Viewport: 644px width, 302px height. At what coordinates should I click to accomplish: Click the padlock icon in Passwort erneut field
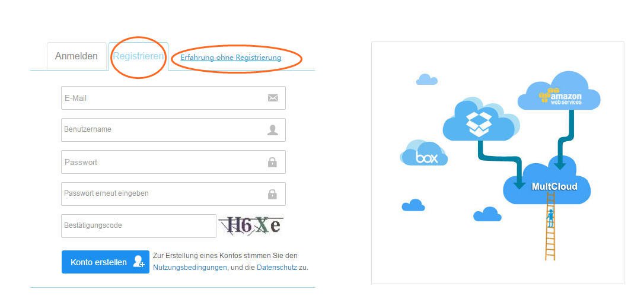click(x=272, y=194)
